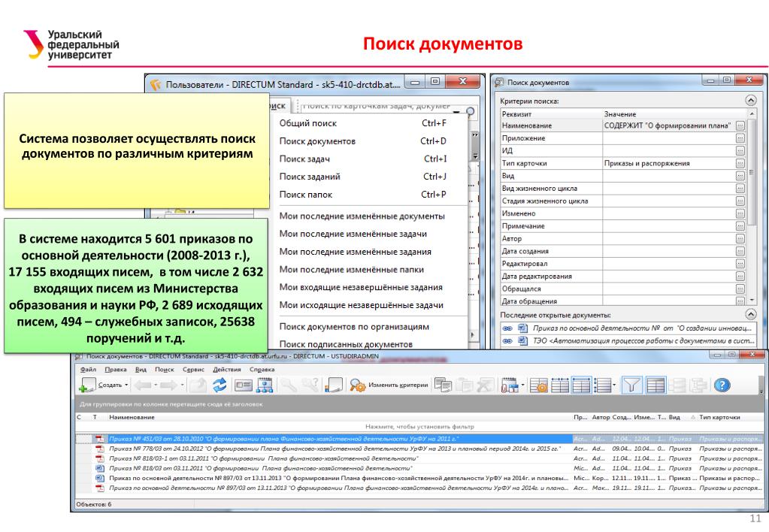Click the greyed magnifier search icon

(x=289, y=385)
